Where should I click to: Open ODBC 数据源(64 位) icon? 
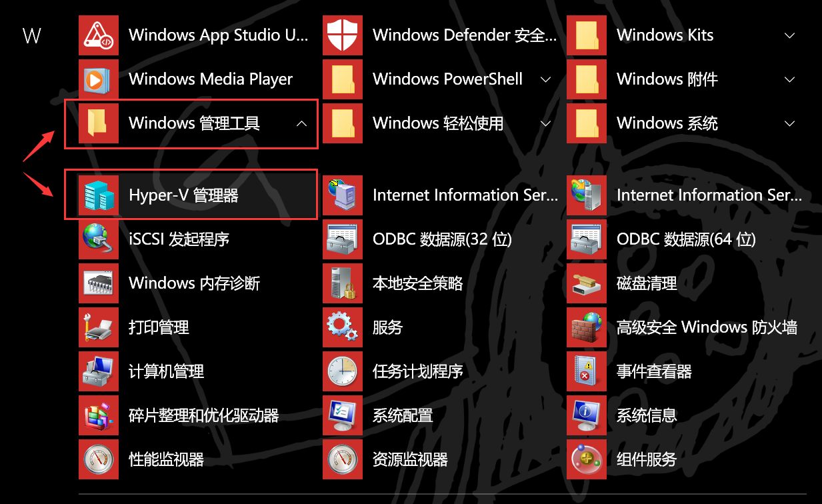click(587, 239)
